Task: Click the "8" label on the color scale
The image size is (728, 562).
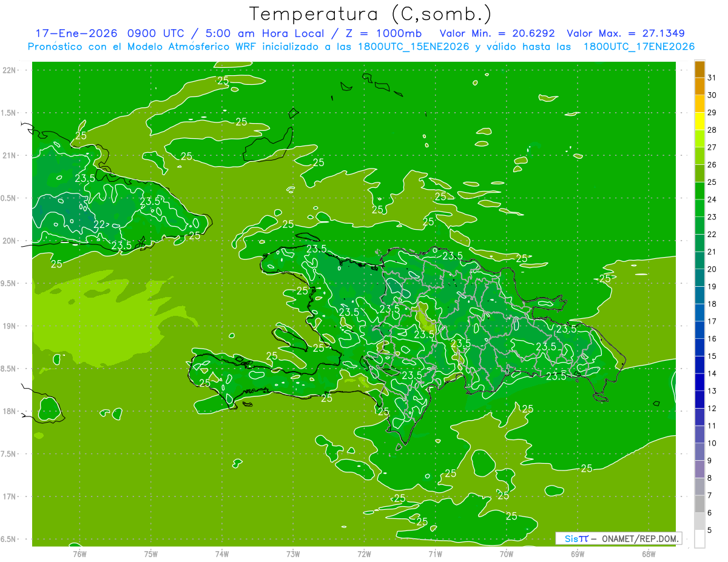Action: coord(709,478)
